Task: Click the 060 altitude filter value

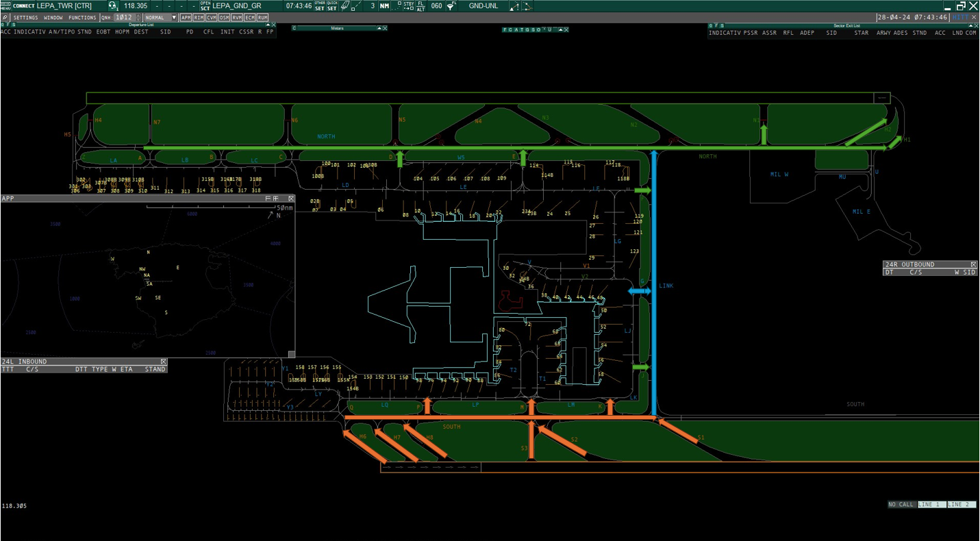Action: coord(436,5)
